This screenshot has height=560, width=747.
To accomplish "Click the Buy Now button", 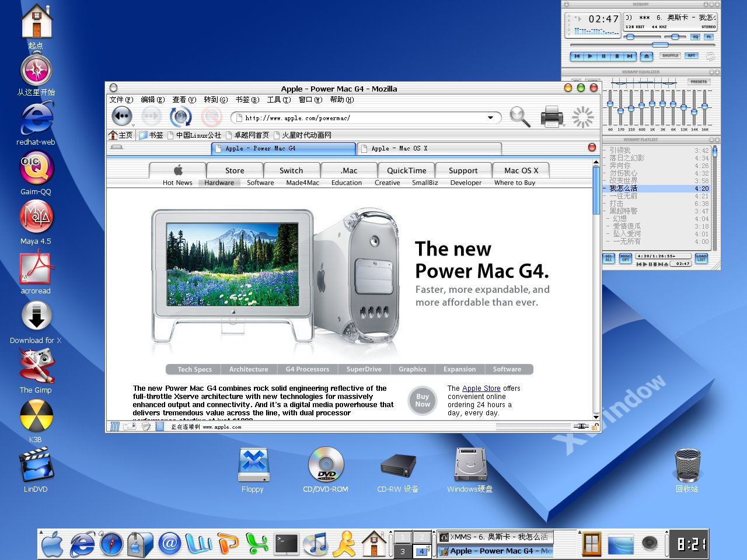I will pos(423,400).
